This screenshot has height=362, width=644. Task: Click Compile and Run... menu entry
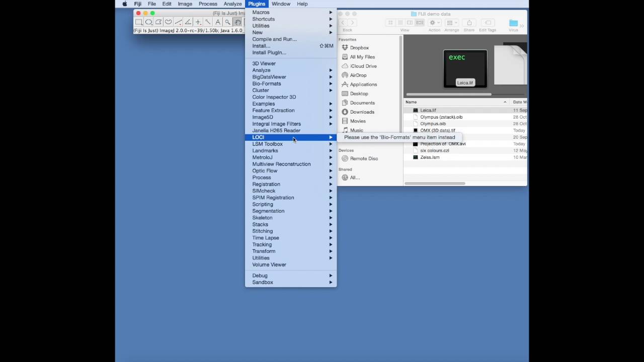coord(291,39)
